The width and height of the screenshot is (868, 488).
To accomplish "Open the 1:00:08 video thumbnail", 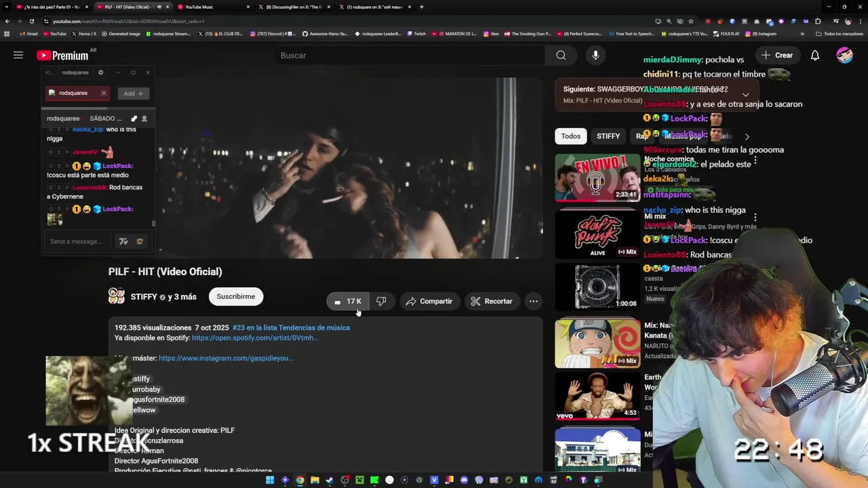I will 597,287.
